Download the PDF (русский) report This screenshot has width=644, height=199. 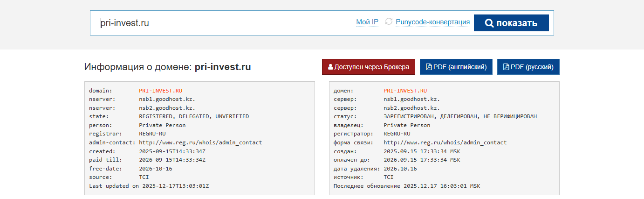click(x=528, y=67)
